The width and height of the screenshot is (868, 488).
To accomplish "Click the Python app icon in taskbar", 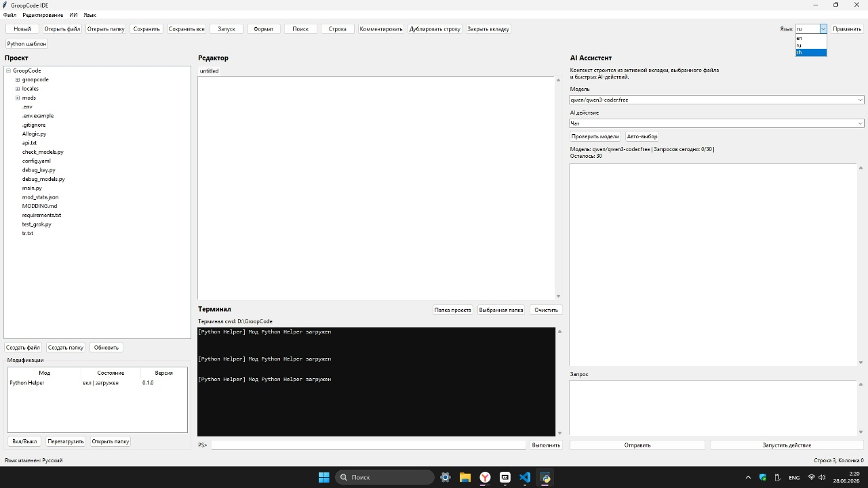I will (x=545, y=477).
